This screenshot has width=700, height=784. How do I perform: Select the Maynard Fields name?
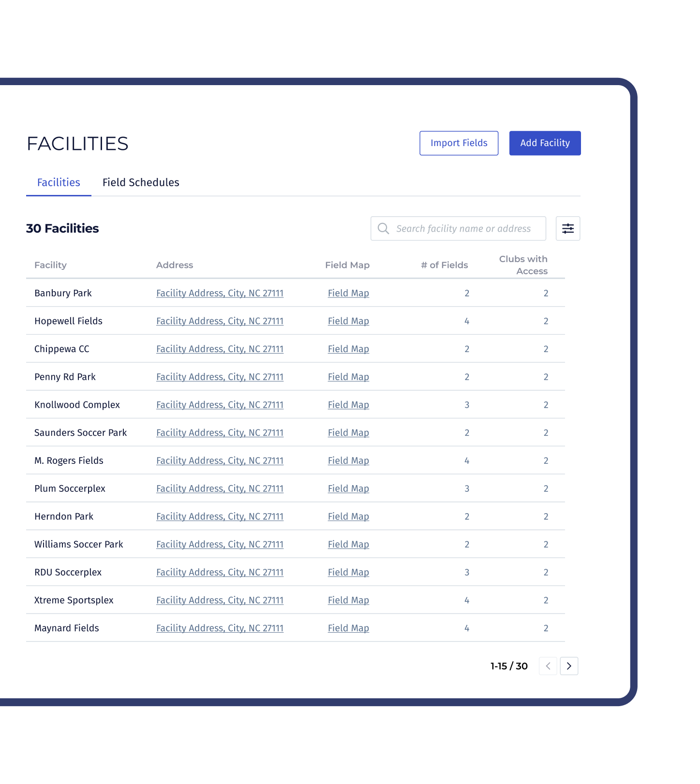66,628
